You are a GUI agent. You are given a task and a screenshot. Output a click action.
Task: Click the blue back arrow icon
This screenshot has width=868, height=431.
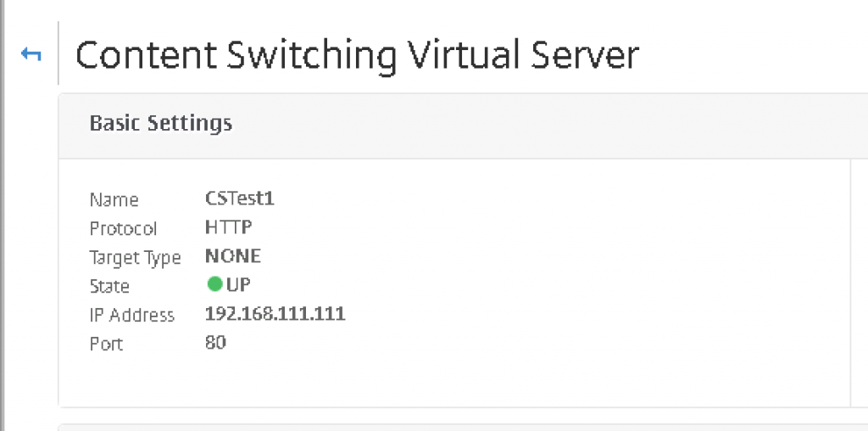tap(31, 54)
